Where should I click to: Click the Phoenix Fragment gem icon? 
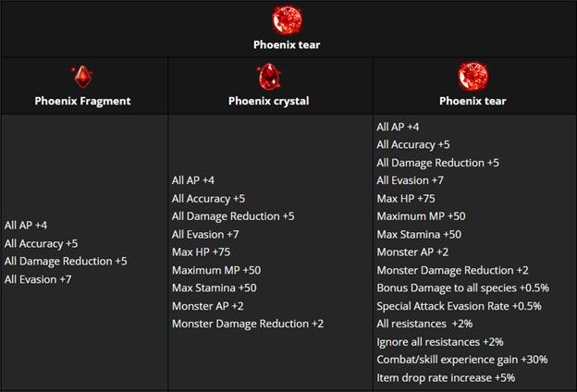(82, 76)
